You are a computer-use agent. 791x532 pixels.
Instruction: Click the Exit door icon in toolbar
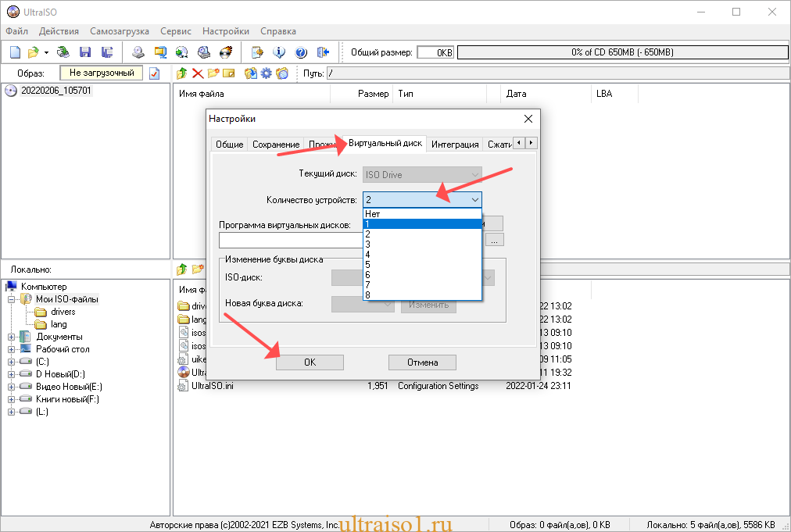pyautogui.click(x=323, y=52)
